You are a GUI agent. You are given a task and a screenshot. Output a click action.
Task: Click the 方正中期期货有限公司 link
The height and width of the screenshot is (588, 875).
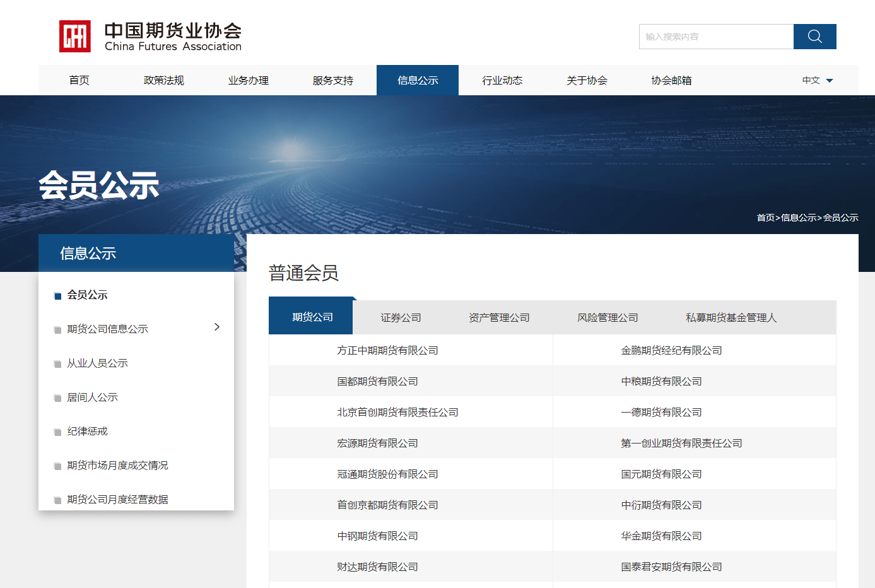pos(387,351)
